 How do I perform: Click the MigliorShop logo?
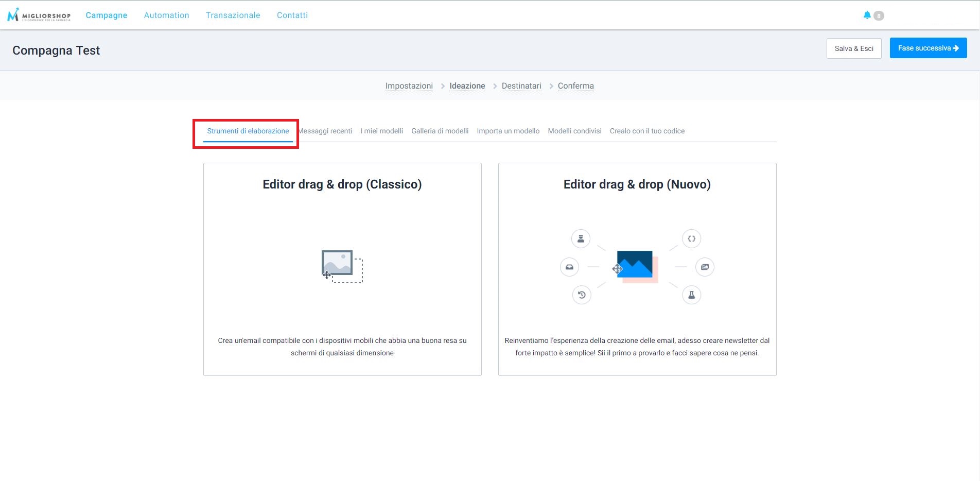click(39, 15)
